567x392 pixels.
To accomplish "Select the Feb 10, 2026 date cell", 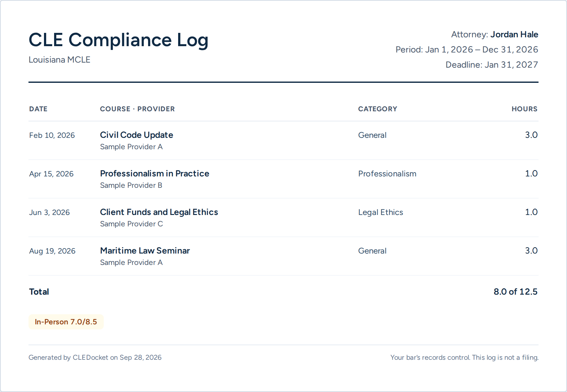I will click(x=52, y=135).
